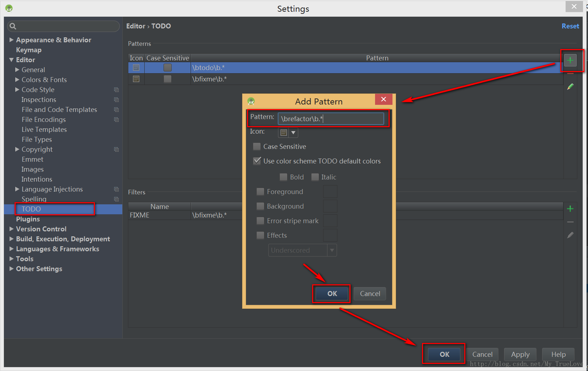The height and width of the screenshot is (371, 588).
Task: Open the Inspections settings page
Action: [39, 100]
